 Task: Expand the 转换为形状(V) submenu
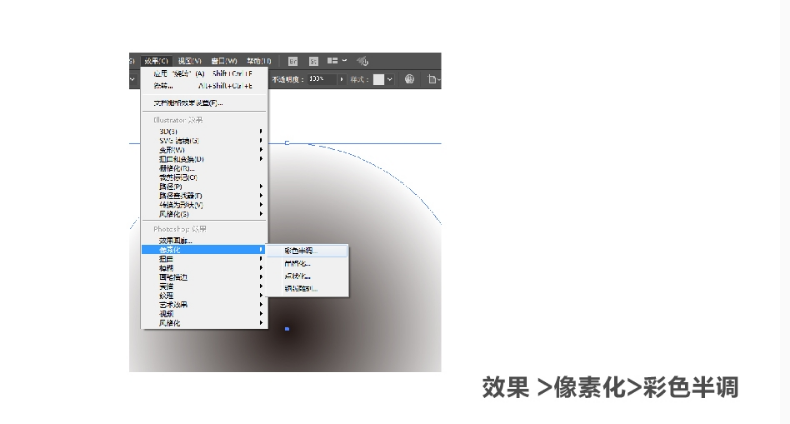(204, 205)
